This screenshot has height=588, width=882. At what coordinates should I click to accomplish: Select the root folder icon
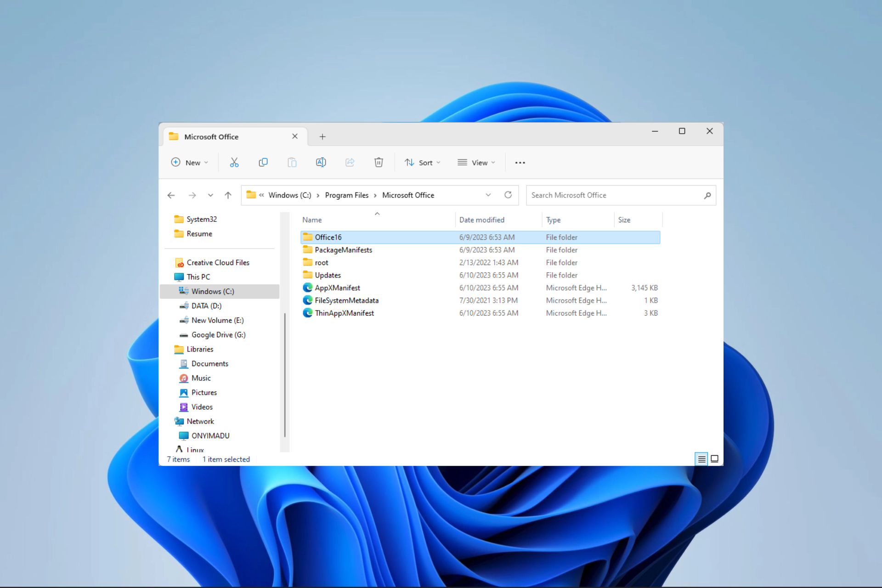click(x=307, y=262)
